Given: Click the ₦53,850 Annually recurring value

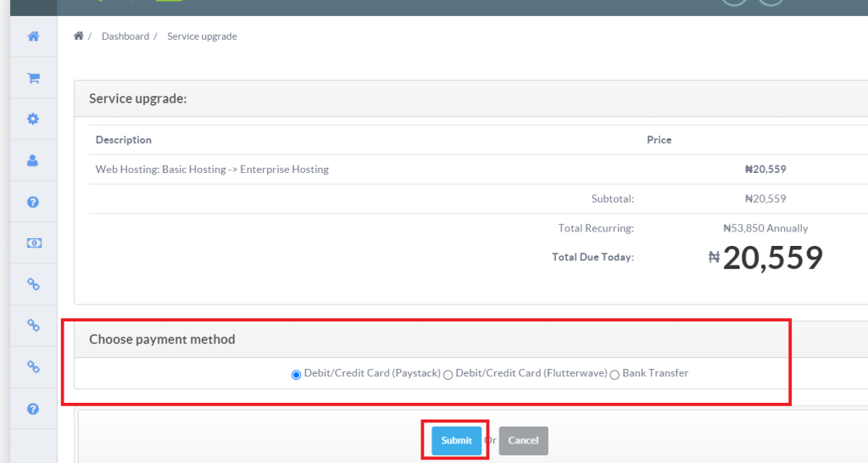Looking at the screenshot, I should tap(765, 228).
